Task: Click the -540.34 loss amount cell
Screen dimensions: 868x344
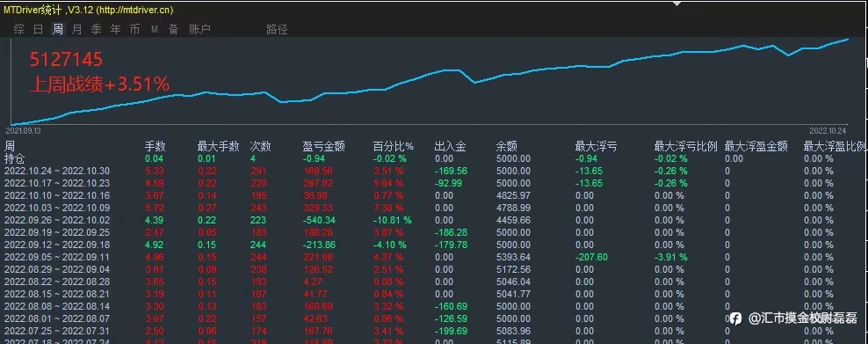Action: (321, 220)
